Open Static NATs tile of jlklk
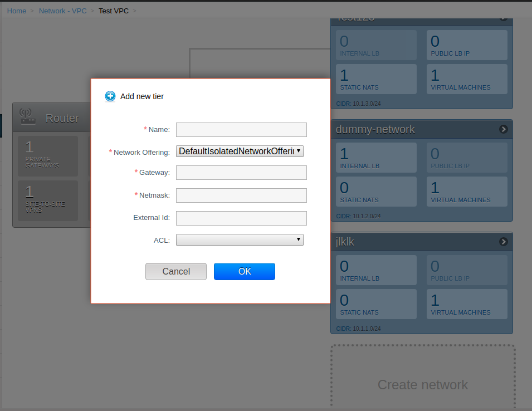Image resolution: width=532 pixels, height=411 pixels. click(x=376, y=304)
